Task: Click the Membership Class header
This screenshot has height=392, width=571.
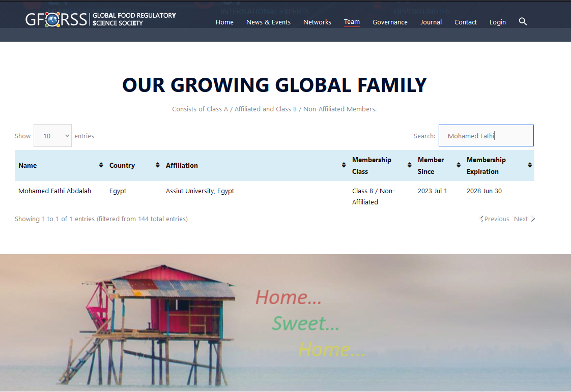Action: [381, 165]
